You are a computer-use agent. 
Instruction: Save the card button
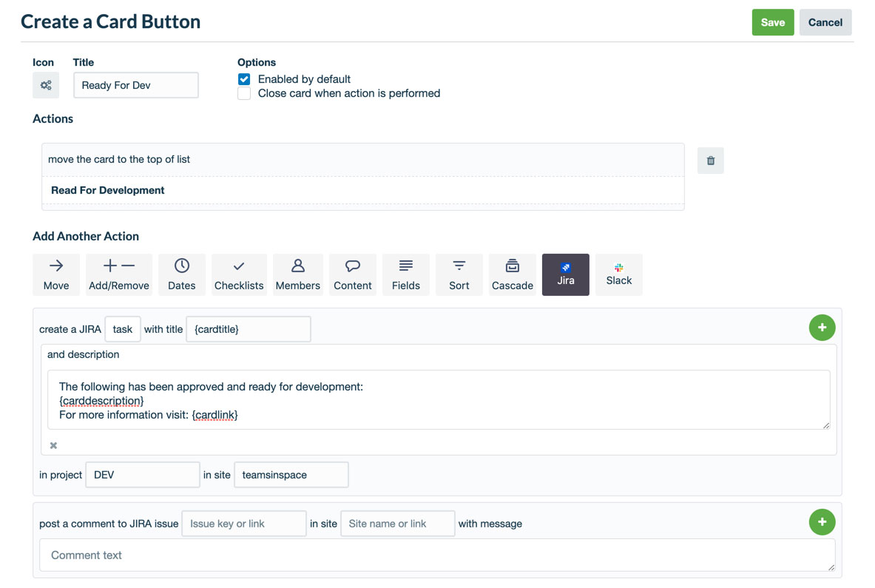coord(772,22)
